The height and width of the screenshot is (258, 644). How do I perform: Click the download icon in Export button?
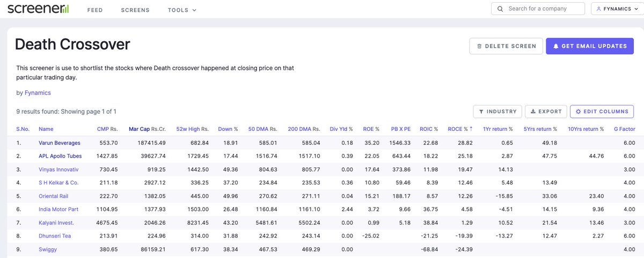click(533, 112)
